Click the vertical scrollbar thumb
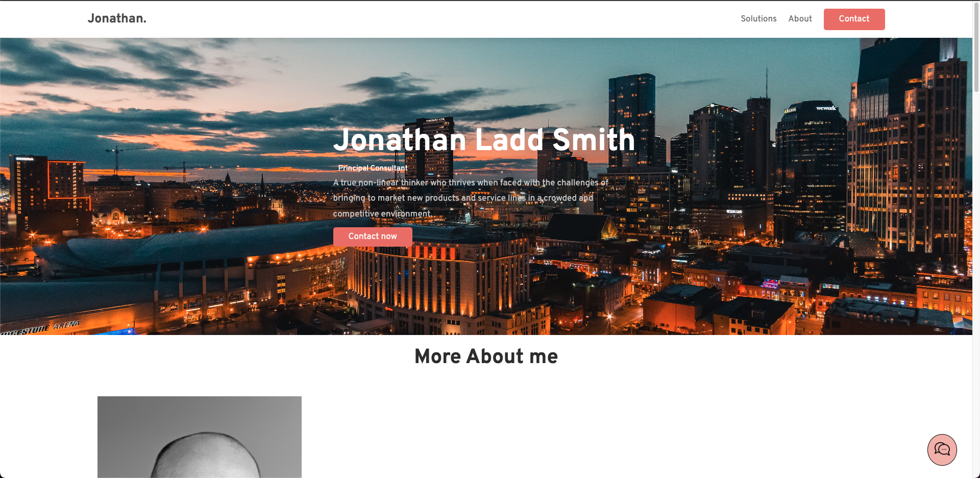Screen dimensions: 980x478 [976, 47]
